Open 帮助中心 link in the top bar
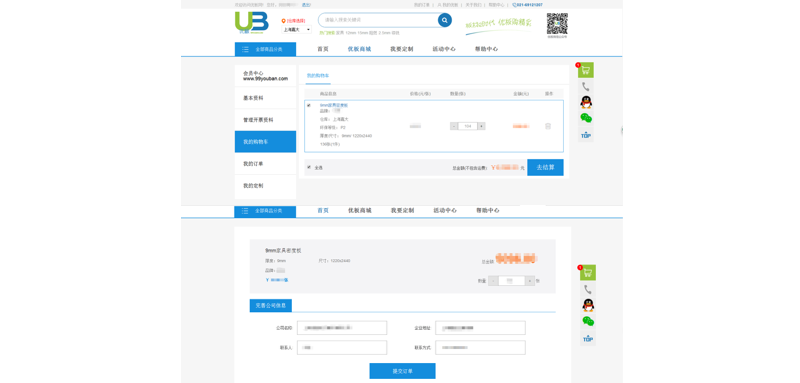 point(496,5)
